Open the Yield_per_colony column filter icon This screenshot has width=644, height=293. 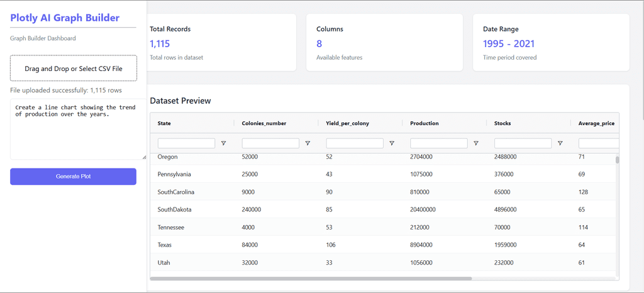tap(392, 143)
